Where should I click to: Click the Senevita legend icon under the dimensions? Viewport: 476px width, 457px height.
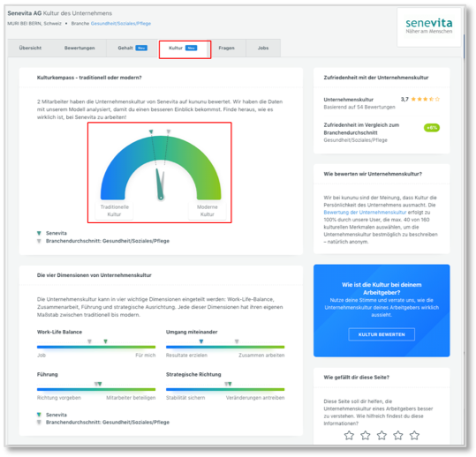pyautogui.click(x=39, y=415)
